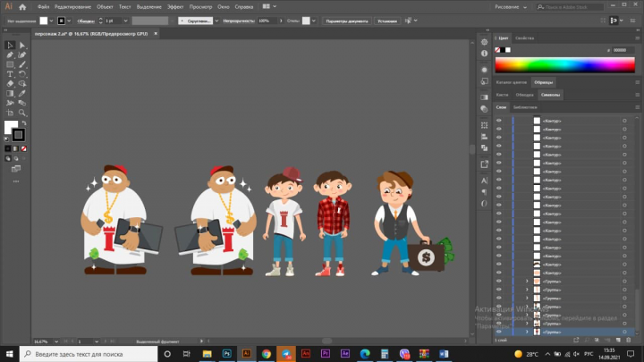This screenshot has height=362, width=644.
Task: Select the Gradient tool
Action: click(10, 94)
